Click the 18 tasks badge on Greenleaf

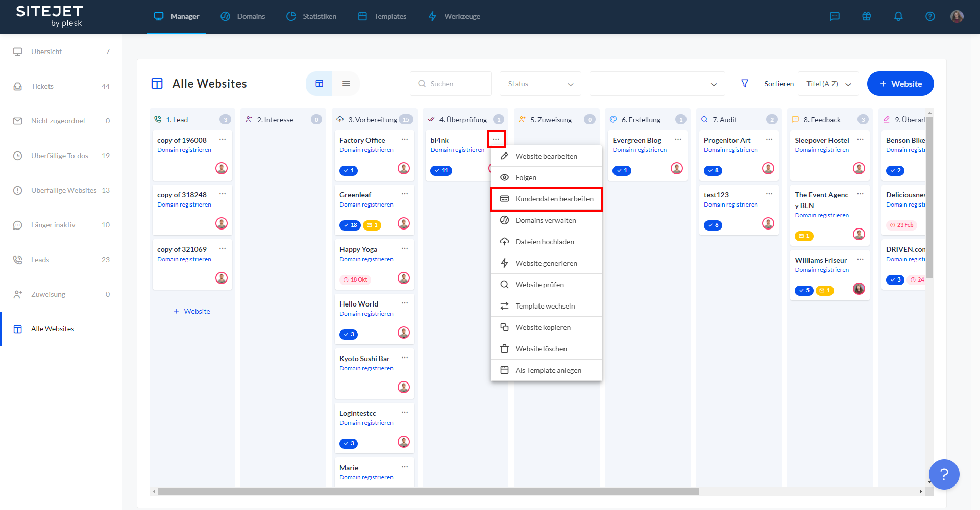tap(350, 225)
